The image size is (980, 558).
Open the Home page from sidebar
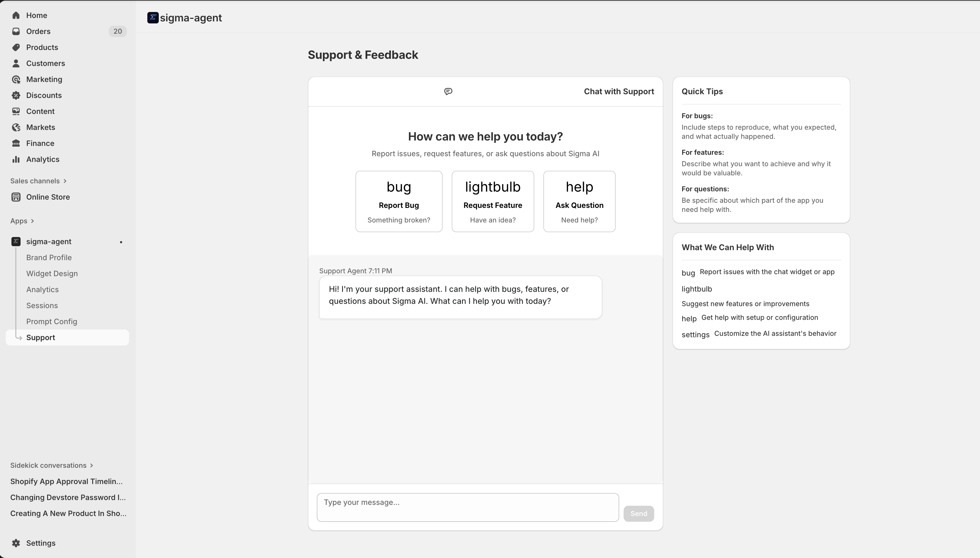(36, 15)
